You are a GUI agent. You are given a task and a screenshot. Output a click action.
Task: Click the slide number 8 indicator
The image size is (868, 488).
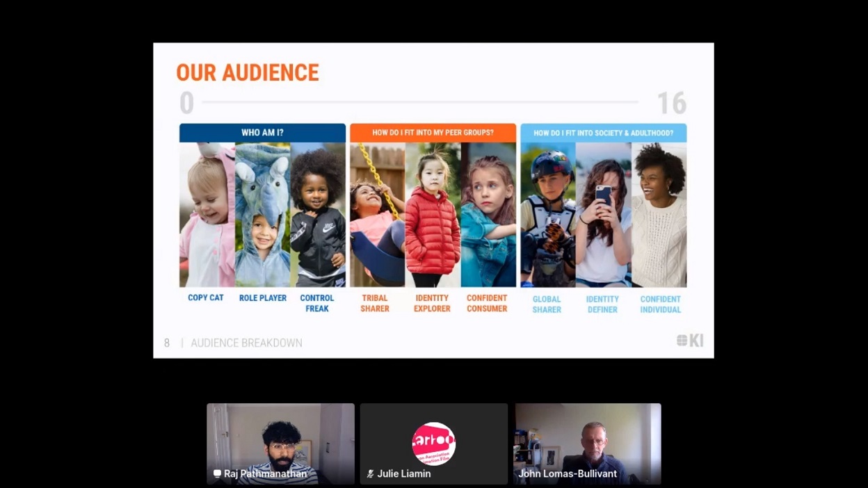tap(166, 343)
